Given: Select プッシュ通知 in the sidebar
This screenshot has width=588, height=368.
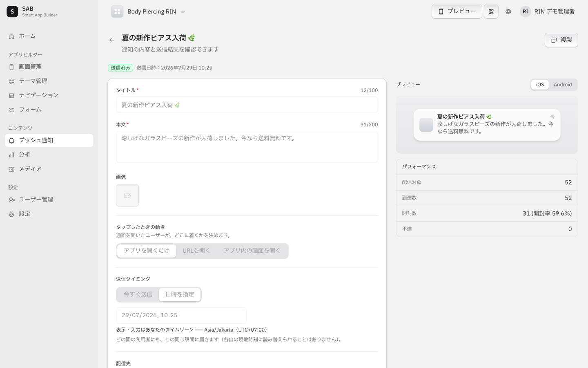Looking at the screenshot, I should point(49,140).
